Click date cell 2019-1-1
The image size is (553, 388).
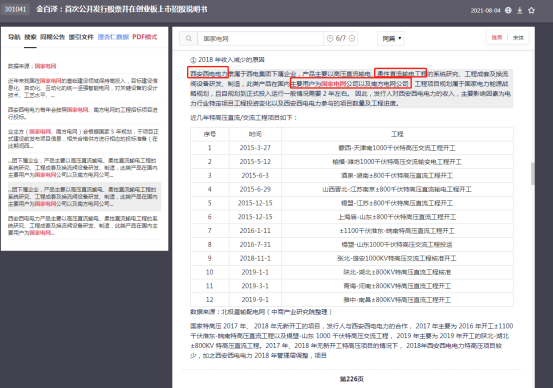click(255, 272)
